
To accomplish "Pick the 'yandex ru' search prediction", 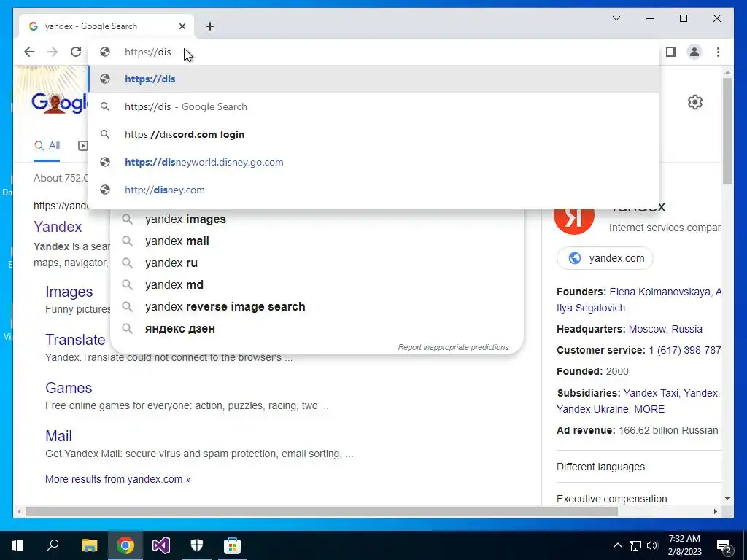I will pyautogui.click(x=317, y=262).
